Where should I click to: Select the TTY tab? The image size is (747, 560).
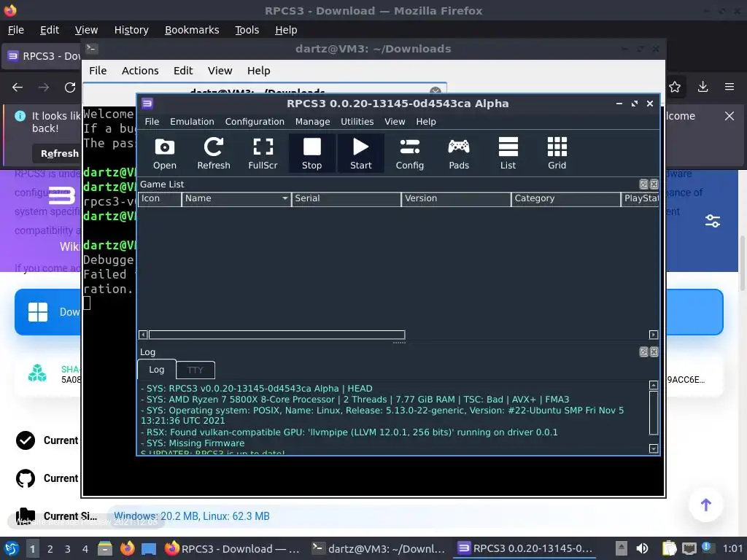point(196,370)
